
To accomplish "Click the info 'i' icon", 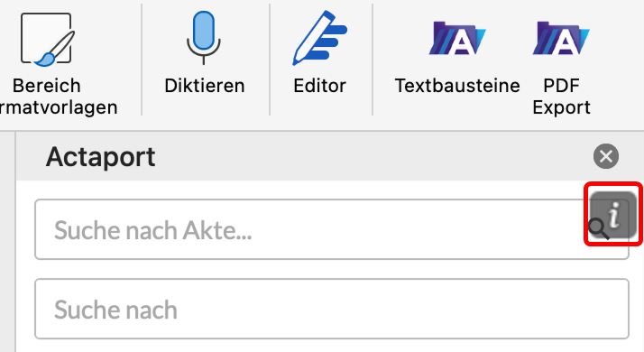I will point(613,214).
